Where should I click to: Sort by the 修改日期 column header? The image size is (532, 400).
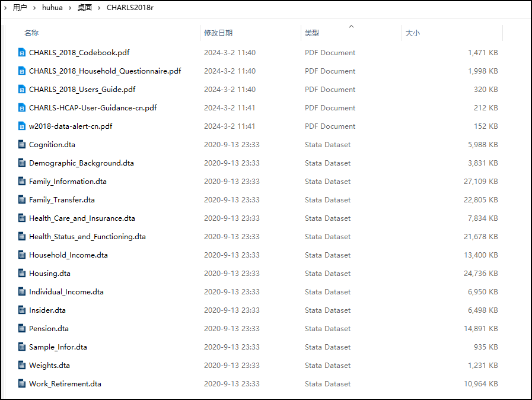point(218,33)
